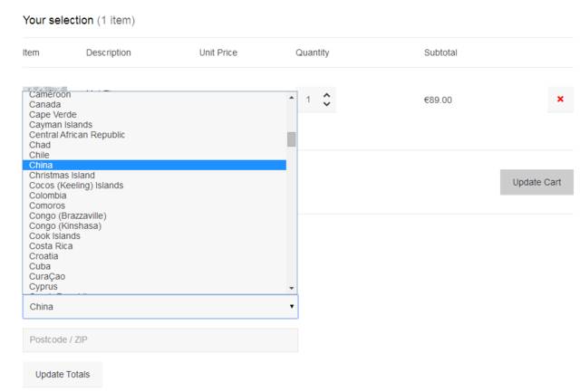Choose Christmas Island option
The width and height of the screenshot is (580, 392).
[x=62, y=175]
